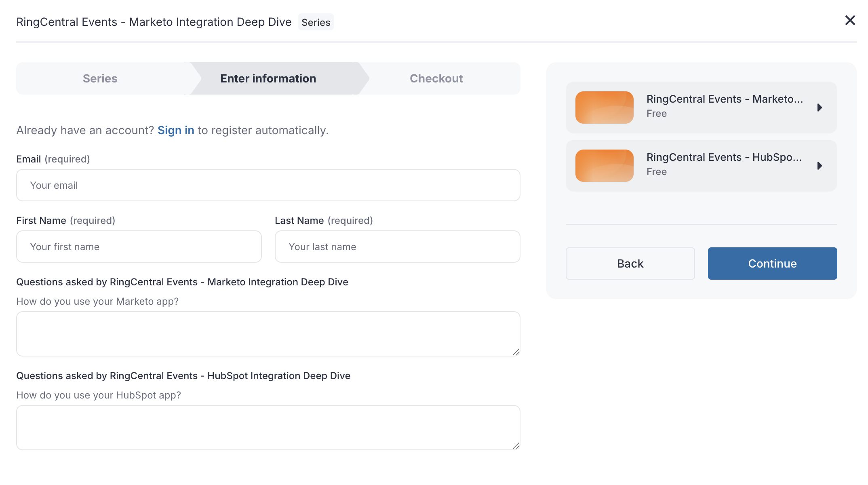
Task: Focus the Your email input field
Action: [268, 185]
